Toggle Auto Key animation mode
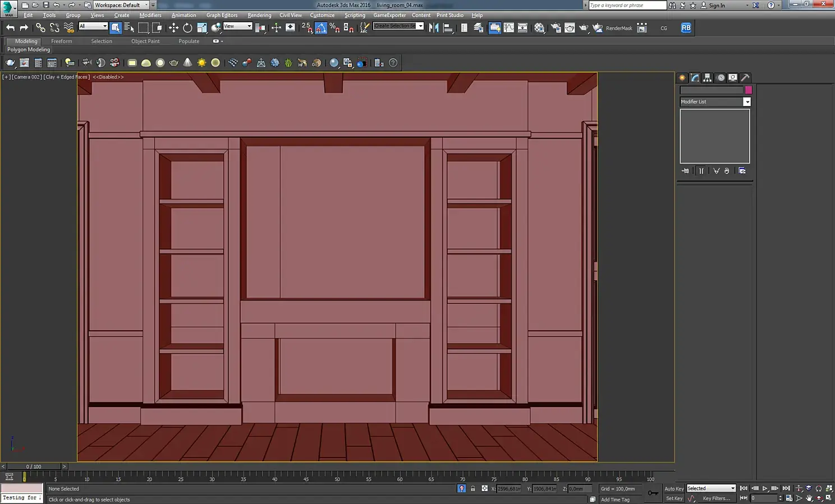The width and height of the screenshot is (835, 504). (673, 488)
